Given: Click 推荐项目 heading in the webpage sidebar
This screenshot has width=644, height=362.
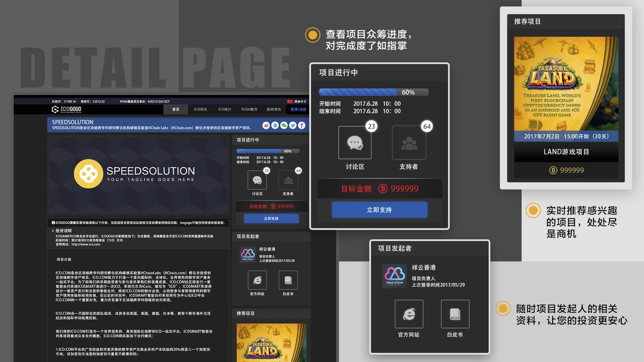Looking at the screenshot, I should point(246,313).
